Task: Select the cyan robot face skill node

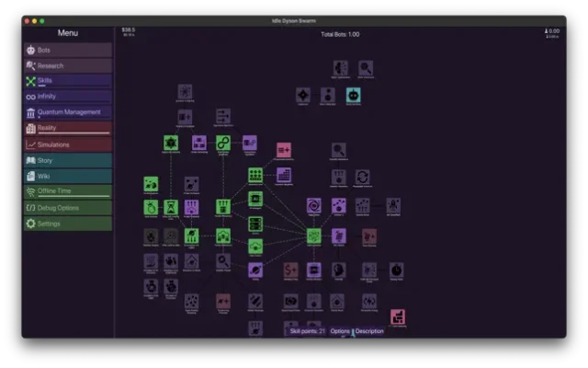Action: [353, 95]
